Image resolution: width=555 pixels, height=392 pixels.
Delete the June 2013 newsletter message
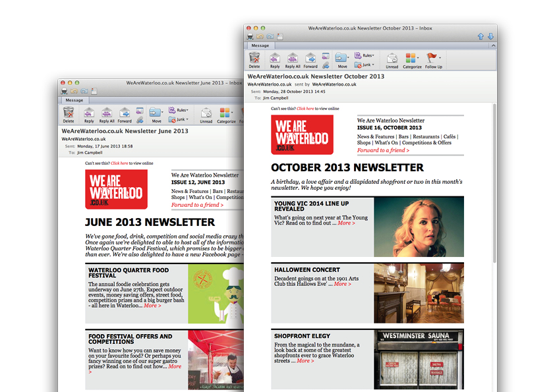click(69, 115)
